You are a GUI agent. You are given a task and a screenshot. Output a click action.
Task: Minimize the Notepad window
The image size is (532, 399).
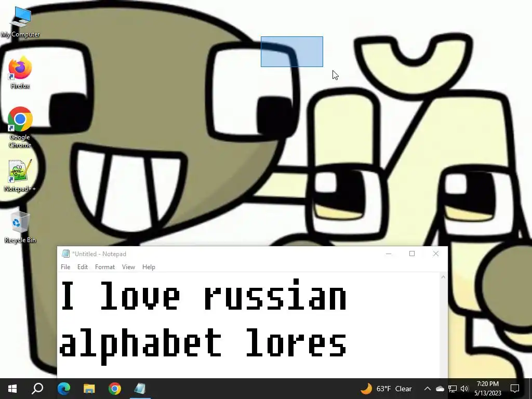tap(389, 254)
